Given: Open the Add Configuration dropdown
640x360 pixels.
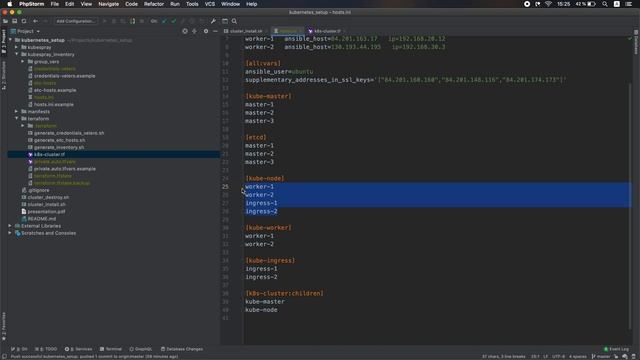Looking at the screenshot, I should click(x=76, y=21).
